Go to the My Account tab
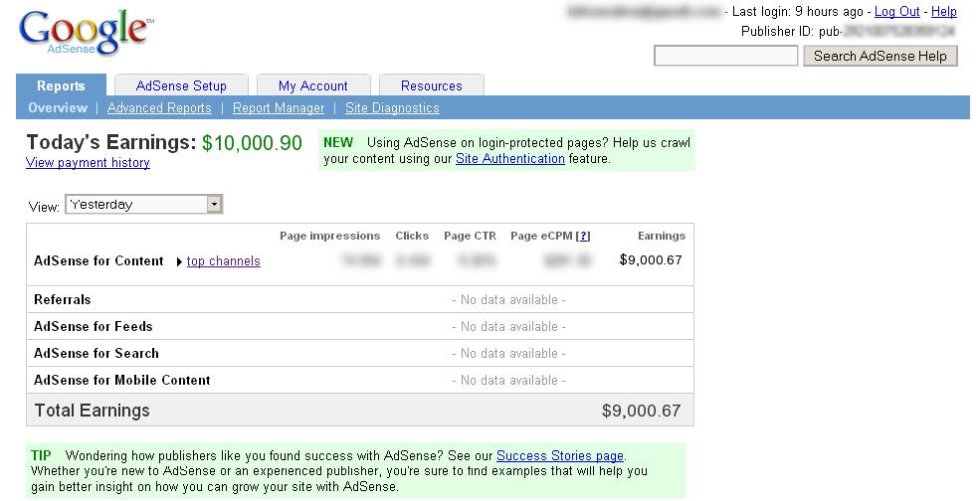Image resolution: width=980 pixels, height=501 pixels. tap(312, 85)
